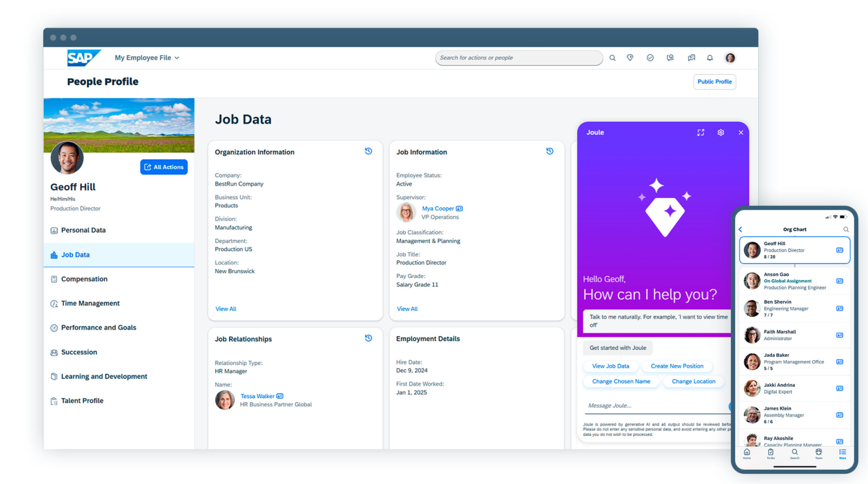Click Tessa Walker's photo thumbnail
Image resolution: width=868 pixels, height=484 pixels.
pos(225,400)
